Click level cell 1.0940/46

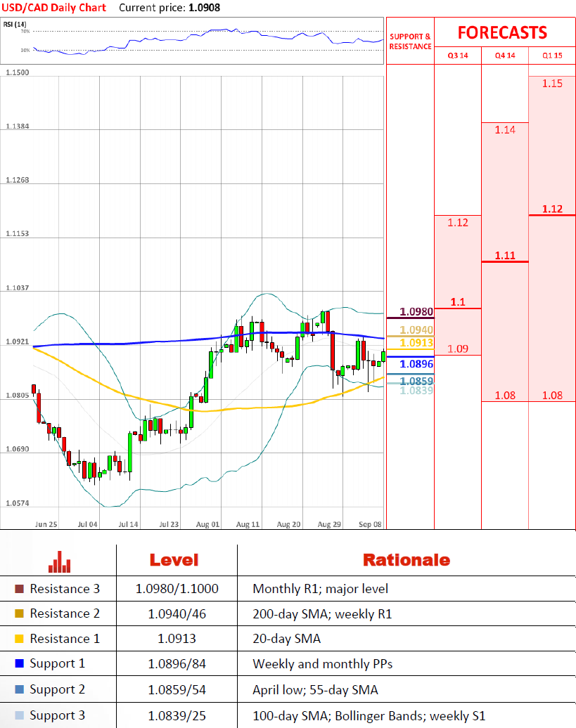[177, 613]
